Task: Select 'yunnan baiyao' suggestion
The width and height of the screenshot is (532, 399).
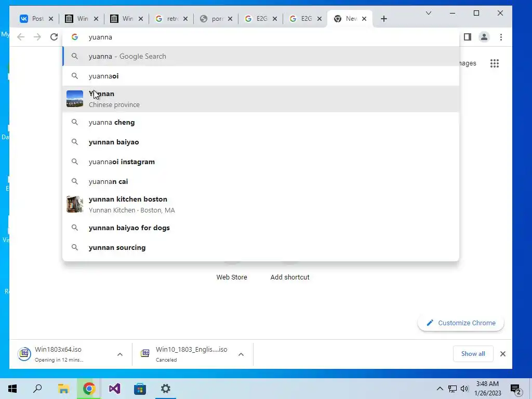Action: coord(261,142)
